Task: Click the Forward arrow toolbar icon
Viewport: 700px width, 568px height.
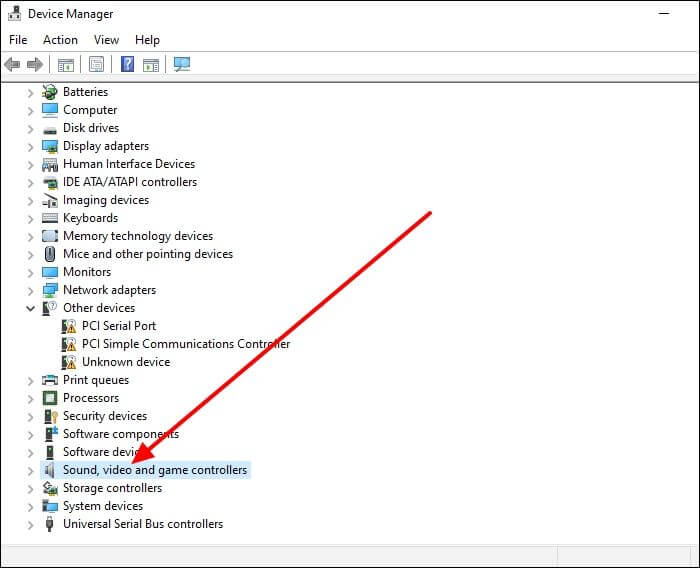Action: (x=35, y=64)
